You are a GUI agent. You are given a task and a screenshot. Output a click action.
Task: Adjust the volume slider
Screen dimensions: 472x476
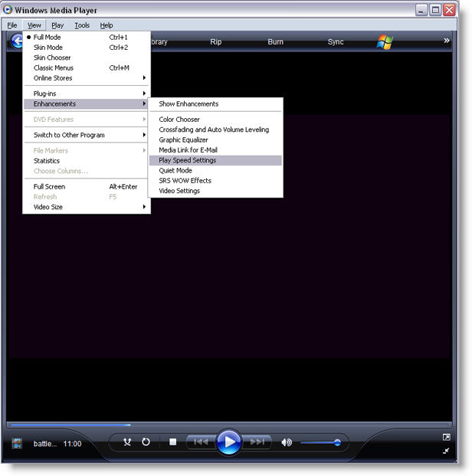pyautogui.click(x=320, y=442)
